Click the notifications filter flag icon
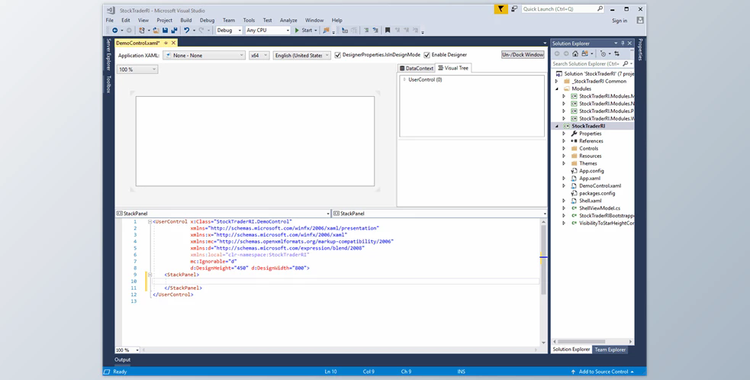 pyautogui.click(x=500, y=9)
